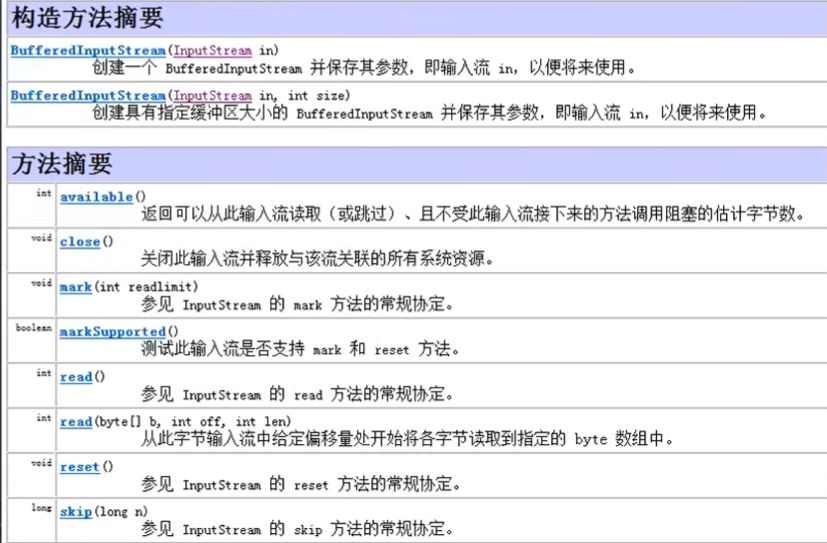Open the first BufferedInputStream constructor link
Screen dimensions: 827x543
(x=88, y=51)
